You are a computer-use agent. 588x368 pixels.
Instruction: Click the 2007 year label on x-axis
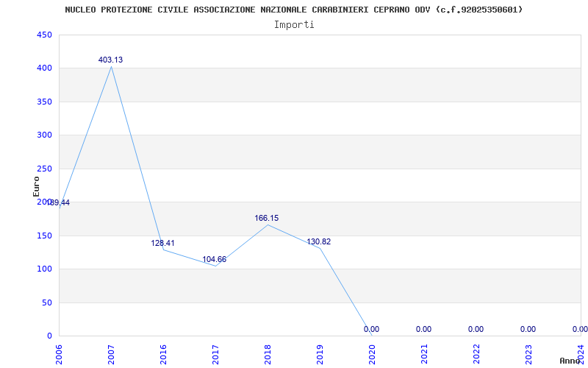[111, 355]
